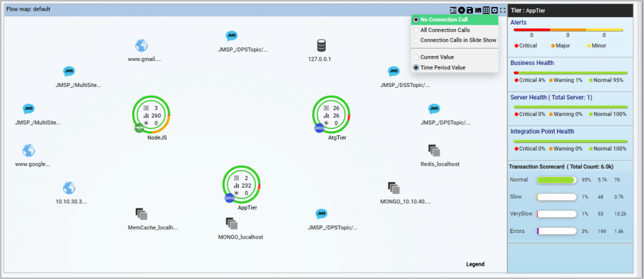Viewport: 644px width, 279px height.
Task: Click the 13.2k VerySlow value
Action: pyautogui.click(x=620, y=214)
